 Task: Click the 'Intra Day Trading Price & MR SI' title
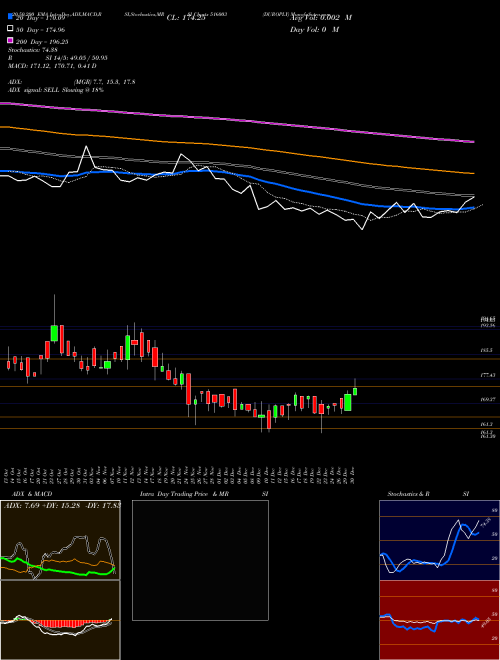click(x=204, y=494)
